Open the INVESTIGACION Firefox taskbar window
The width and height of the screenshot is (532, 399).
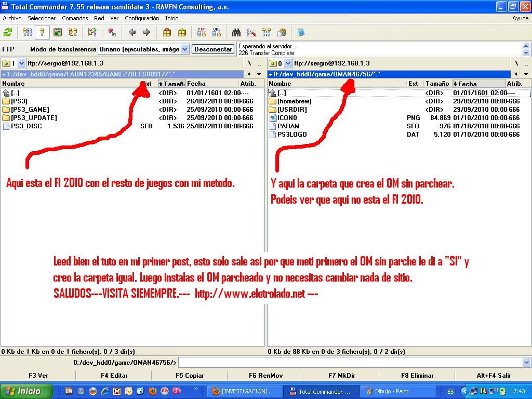pos(245,392)
